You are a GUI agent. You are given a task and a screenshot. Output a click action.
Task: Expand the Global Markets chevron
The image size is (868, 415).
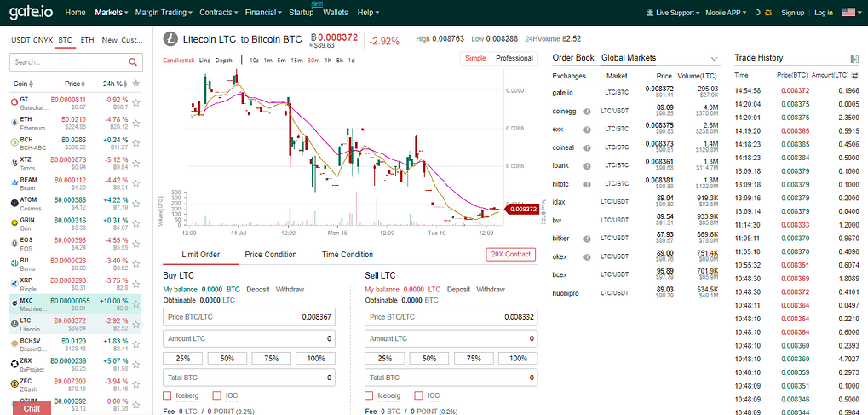pyautogui.click(x=714, y=59)
